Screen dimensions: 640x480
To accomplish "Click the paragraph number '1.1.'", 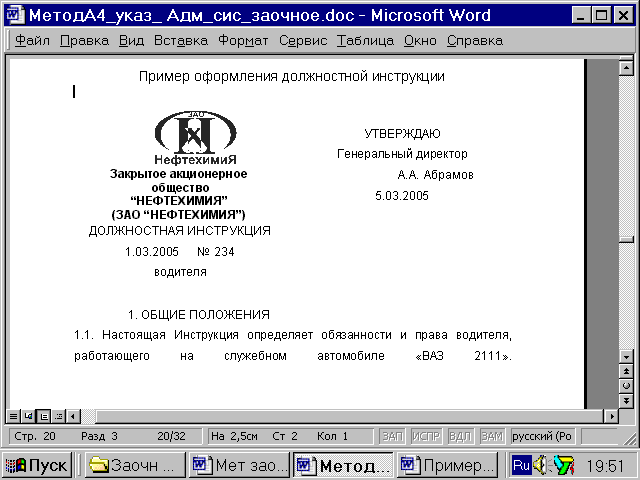I will coord(84,335).
